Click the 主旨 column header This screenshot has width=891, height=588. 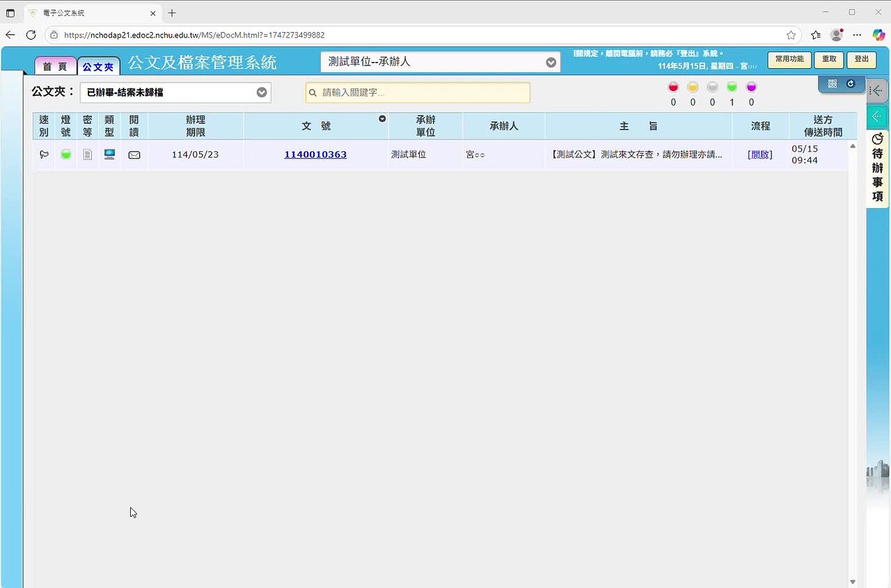pyautogui.click(x=638, y=126)
